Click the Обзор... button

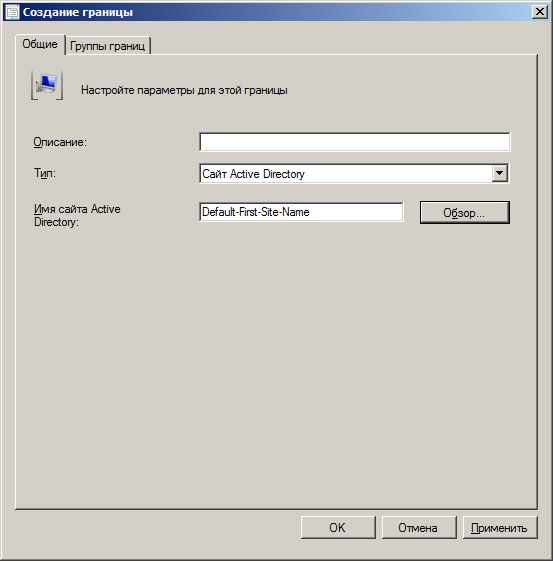click(x=465, y=213)
